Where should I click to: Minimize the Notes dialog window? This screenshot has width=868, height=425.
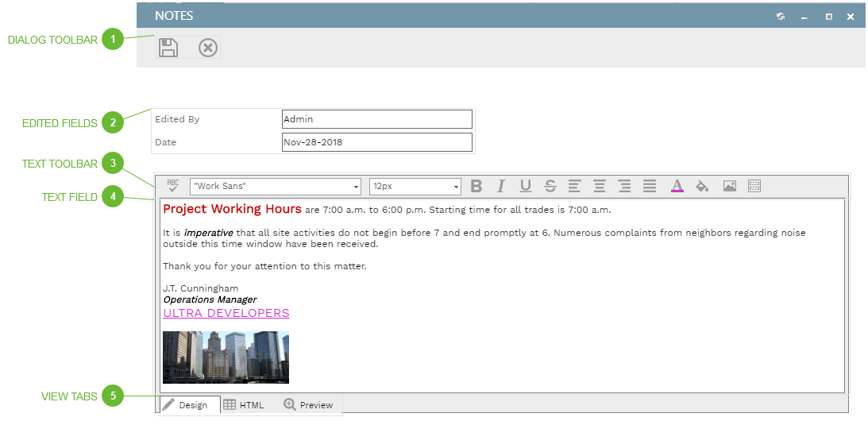pos(804,17)
